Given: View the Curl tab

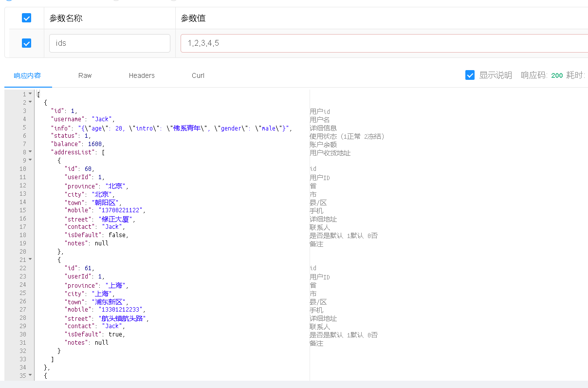Looking at the screenshot, I should 198,75.
